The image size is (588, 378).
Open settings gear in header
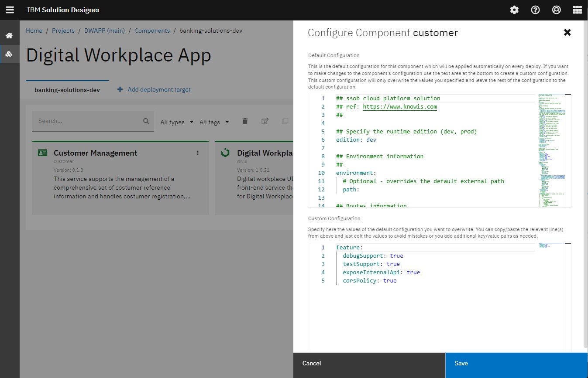click(514, 10)
